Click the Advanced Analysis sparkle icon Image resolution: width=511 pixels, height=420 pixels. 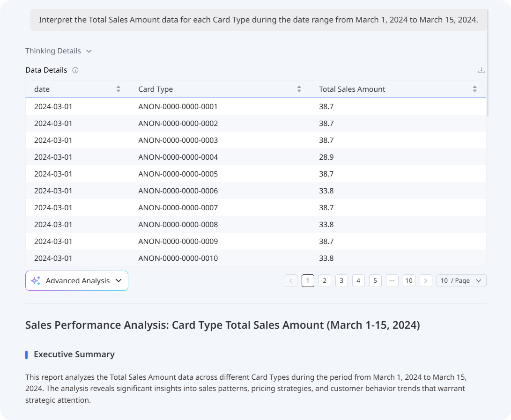pyautogui.click(x=36, y=280)
